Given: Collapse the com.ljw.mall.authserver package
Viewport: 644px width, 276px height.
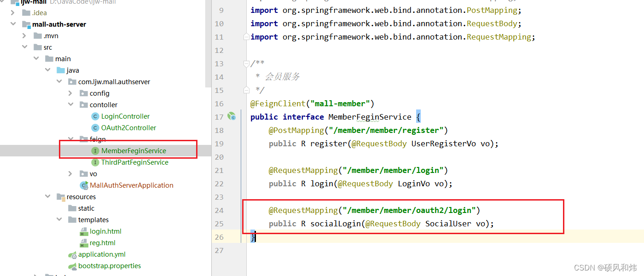Looking at the screenshot, I should 59,82.
